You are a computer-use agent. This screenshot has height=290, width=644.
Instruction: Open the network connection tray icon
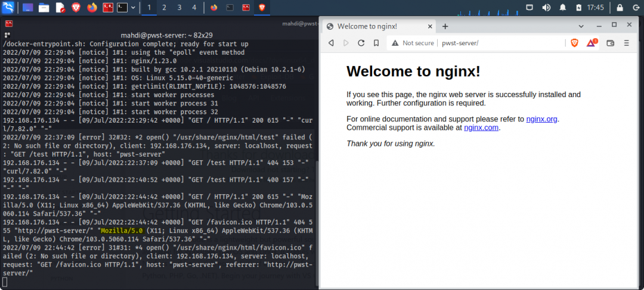[x=530, y=7]
